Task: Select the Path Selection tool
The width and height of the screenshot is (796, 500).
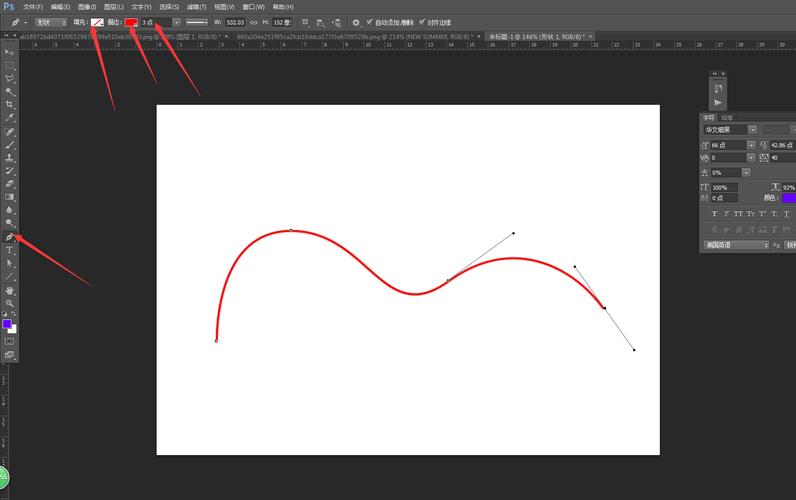Action: (9, 263)
